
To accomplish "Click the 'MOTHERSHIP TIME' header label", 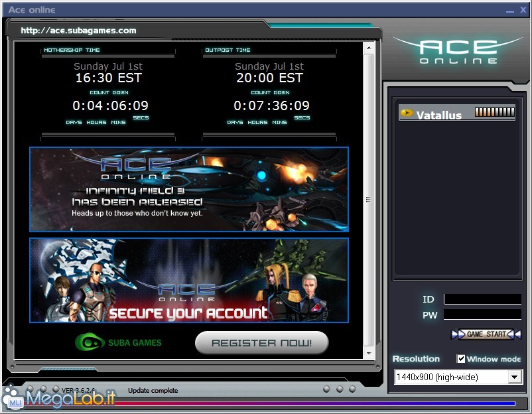I will [72, 50].
